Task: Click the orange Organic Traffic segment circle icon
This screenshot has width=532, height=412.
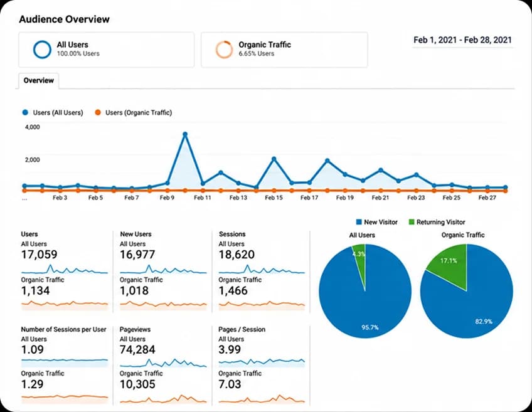Action: click(x=224, y=50)
